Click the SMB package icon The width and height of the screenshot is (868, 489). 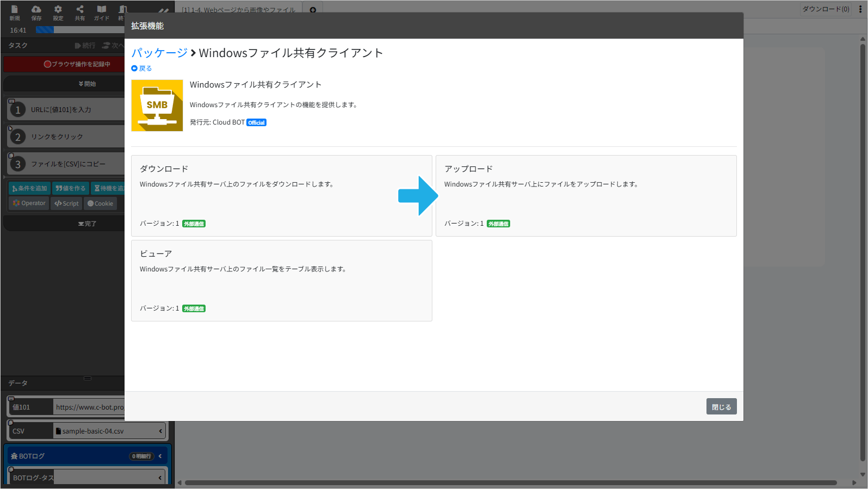[x=157, y=106]
